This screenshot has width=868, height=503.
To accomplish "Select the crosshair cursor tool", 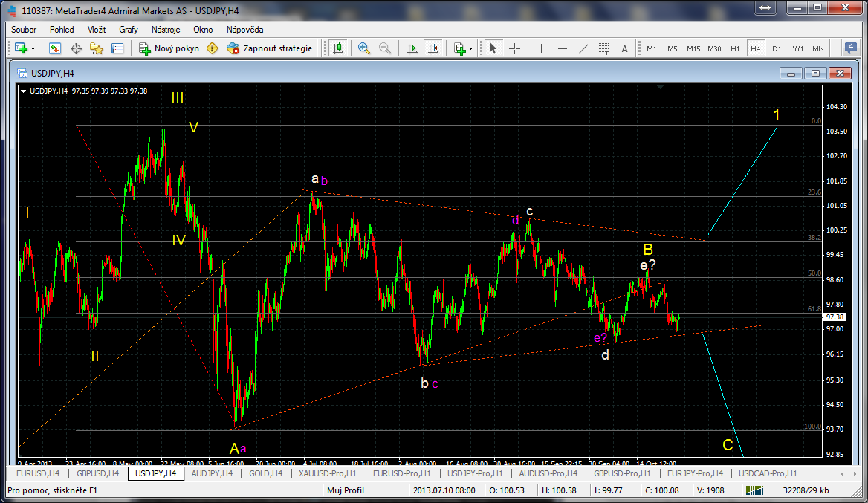I will click(514, 48).
